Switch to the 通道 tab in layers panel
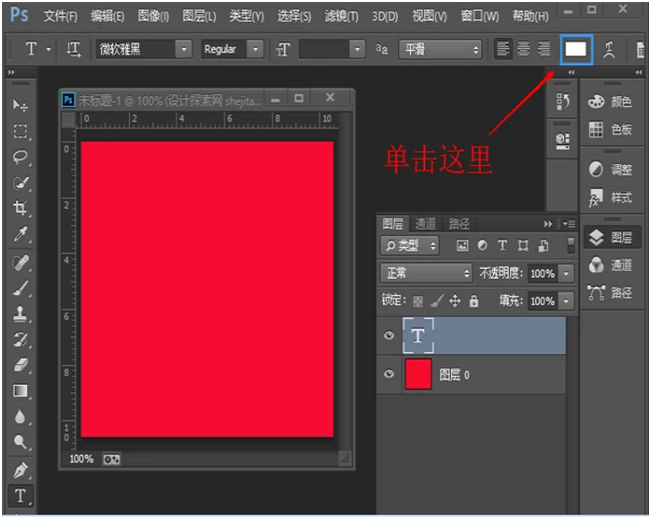 [x=425, y=224]
